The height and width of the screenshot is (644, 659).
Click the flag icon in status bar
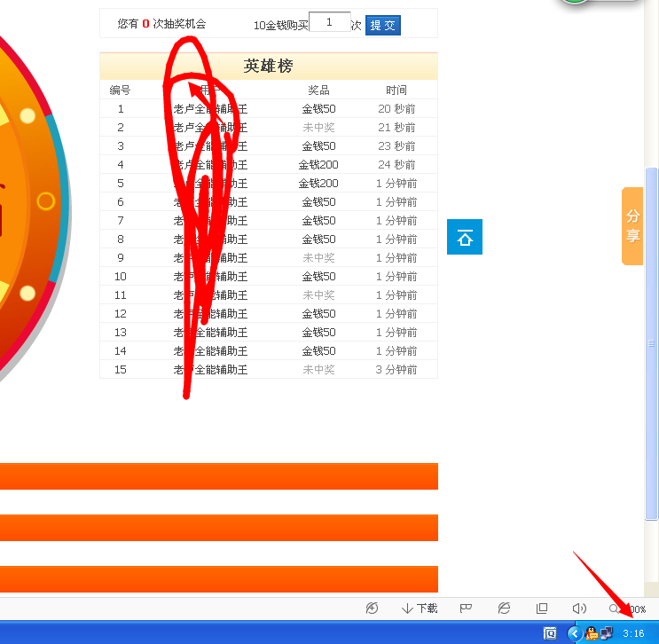pyautogui.click(x=466, y=609)
